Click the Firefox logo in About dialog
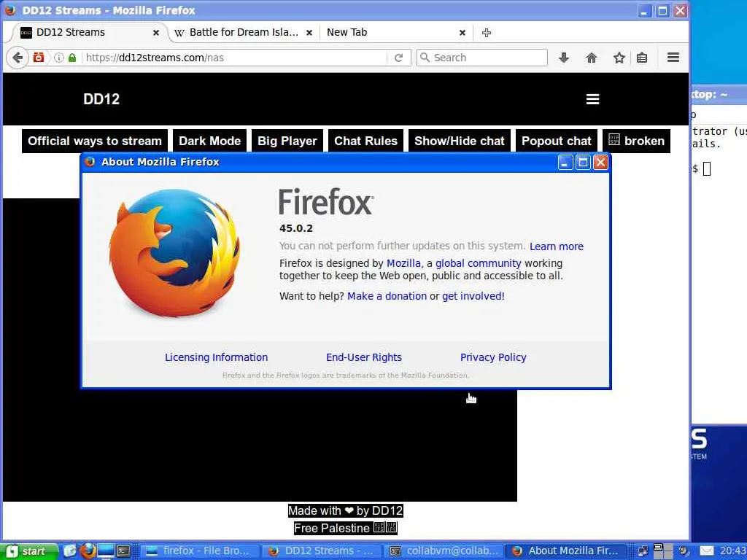Screen dimensions: 747x560 pos(174,253)
